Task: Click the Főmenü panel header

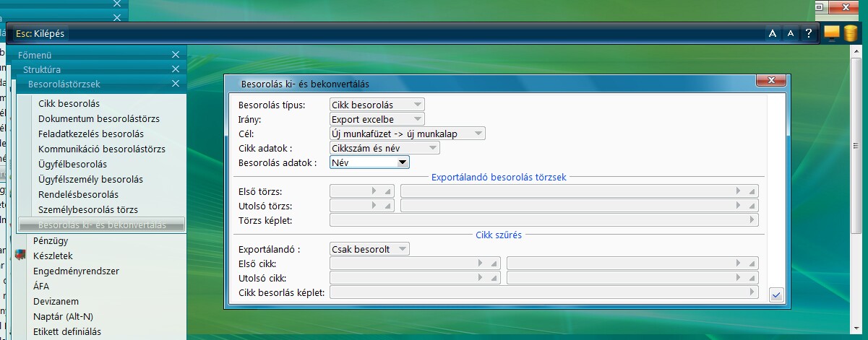Action: (x=97, y=55)
